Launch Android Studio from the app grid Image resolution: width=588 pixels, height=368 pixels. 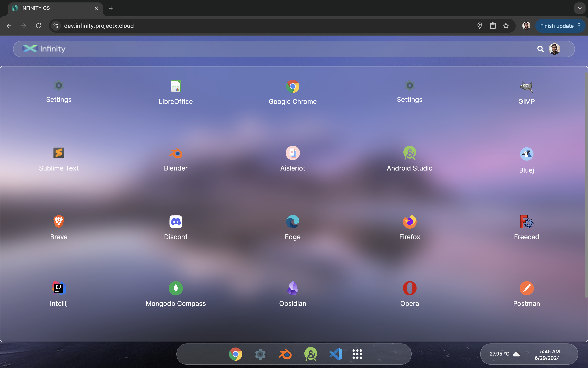[x=409, y=159]
